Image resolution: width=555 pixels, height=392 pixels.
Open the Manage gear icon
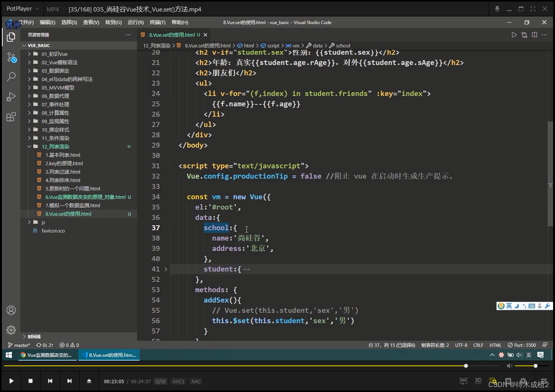11,330
